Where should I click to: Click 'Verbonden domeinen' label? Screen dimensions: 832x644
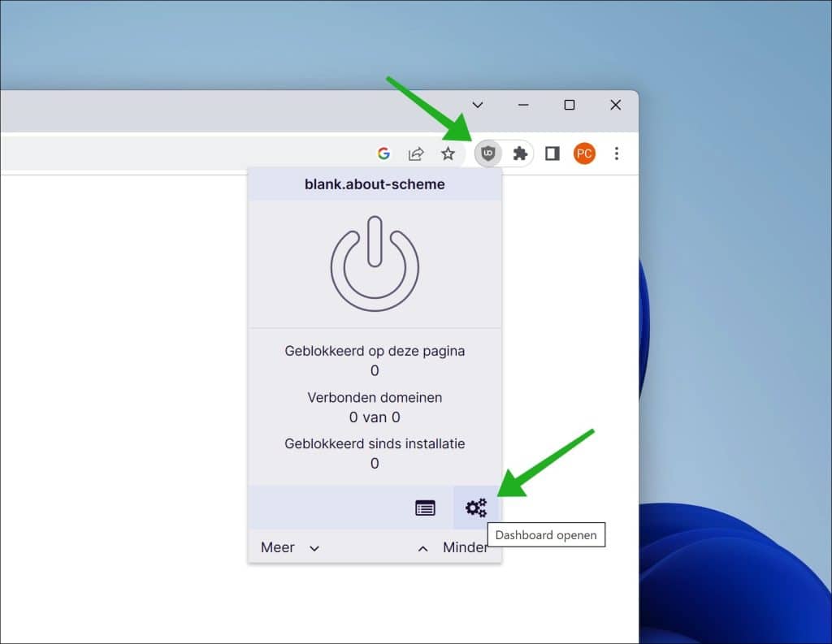pyautogui.click(x=375, y=397)
